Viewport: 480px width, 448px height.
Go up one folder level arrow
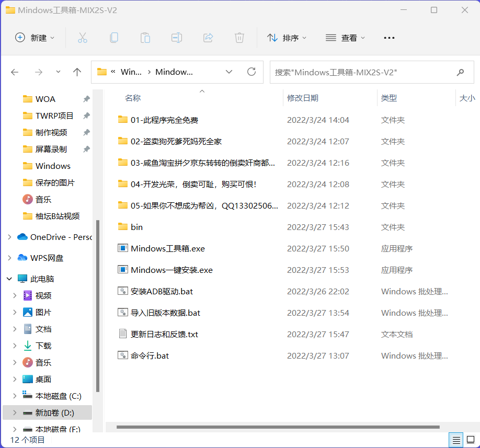click(77, 72)
